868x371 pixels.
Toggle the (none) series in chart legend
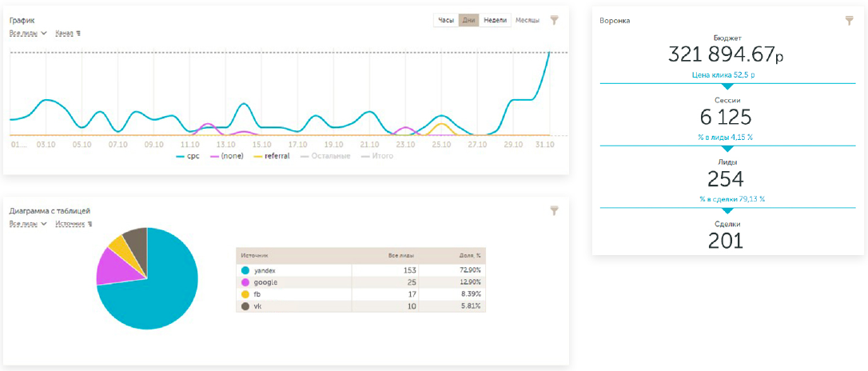[228, 156]
